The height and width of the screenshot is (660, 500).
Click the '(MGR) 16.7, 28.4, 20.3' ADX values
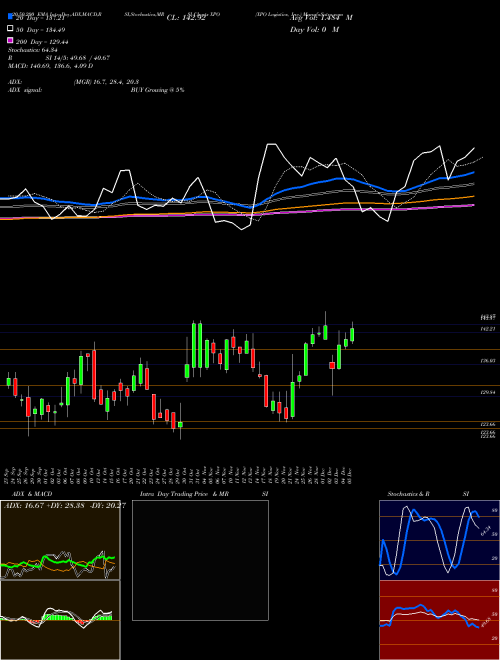pos(106,82)
